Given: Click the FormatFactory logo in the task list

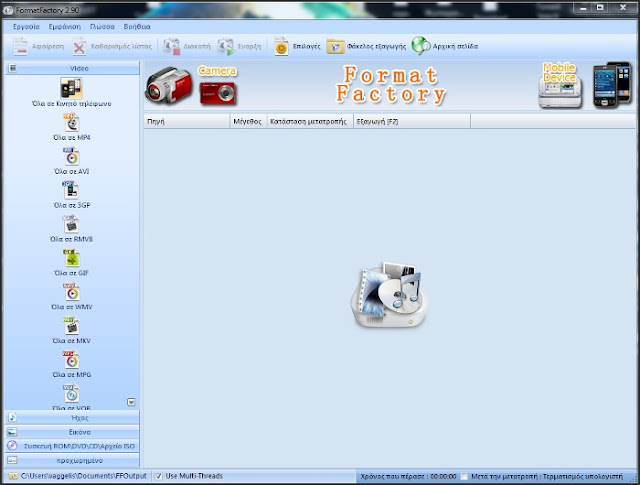Looking at the screenshot, I should (389, 295).
